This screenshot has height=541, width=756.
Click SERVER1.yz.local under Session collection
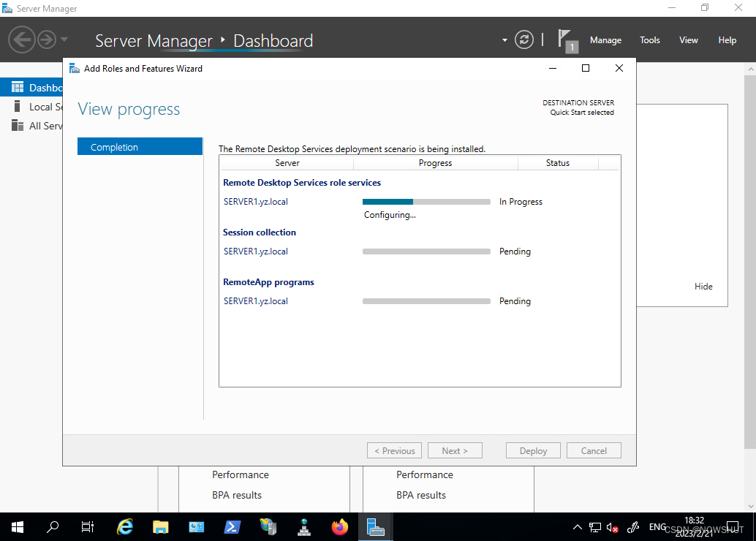[x=256, y=251]
